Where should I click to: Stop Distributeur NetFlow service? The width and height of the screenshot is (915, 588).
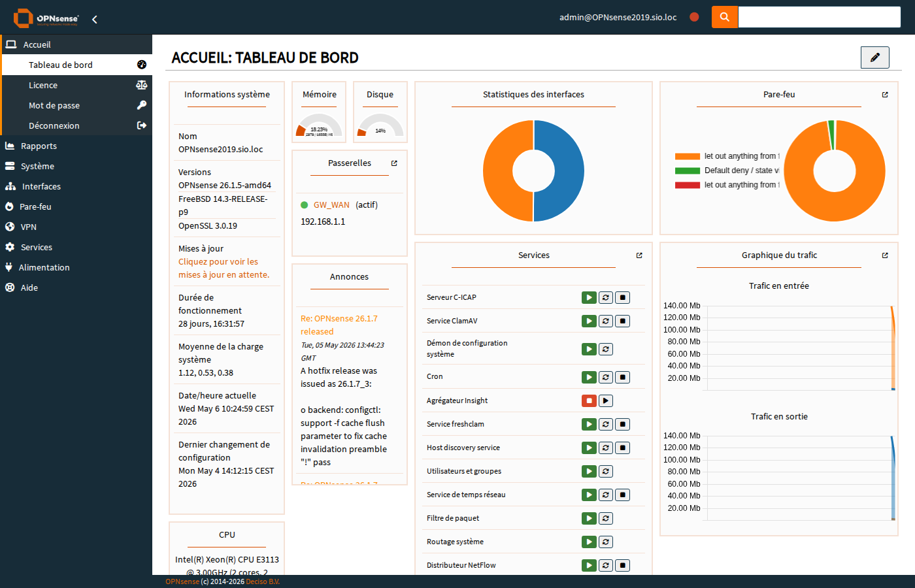tap(623, 566)
